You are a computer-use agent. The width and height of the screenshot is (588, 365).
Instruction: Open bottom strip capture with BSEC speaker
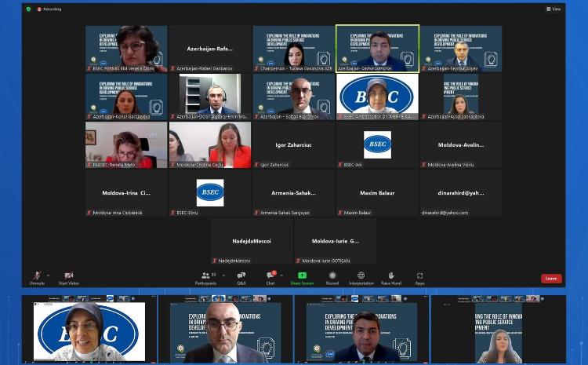(x=89, y=329)
